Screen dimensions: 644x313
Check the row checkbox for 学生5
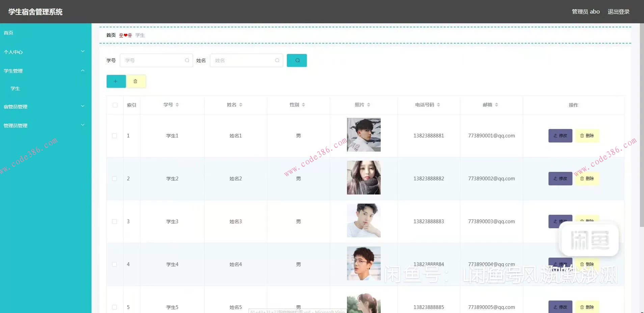click(114, 307)
